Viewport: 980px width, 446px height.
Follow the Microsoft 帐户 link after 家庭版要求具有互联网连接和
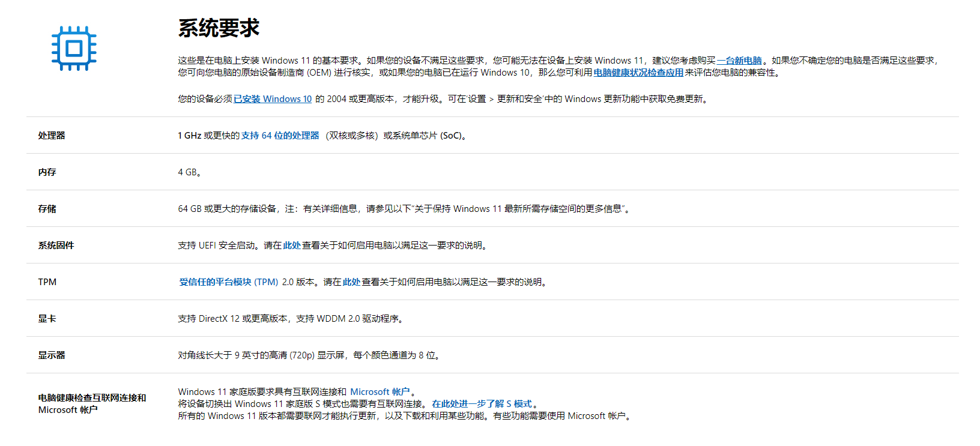tap(380, 392)
